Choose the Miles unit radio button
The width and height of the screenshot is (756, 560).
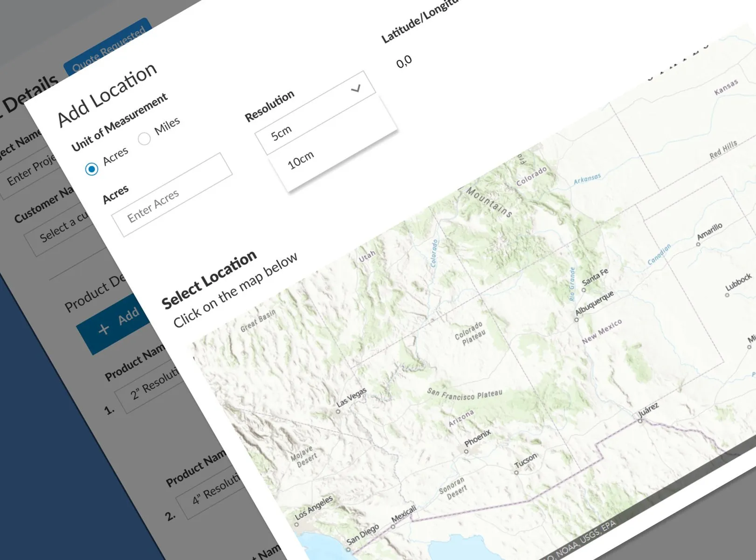coord(144,138)
